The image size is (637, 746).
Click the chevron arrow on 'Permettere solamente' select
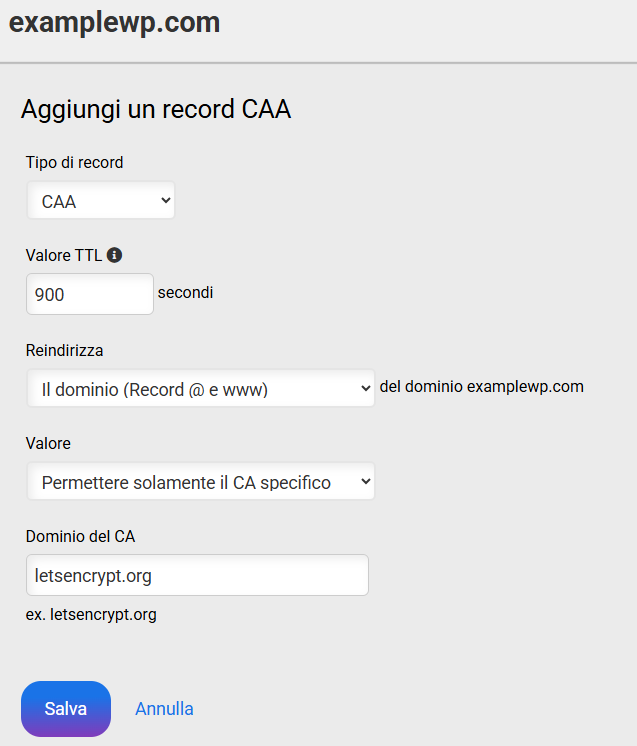point(365,483)
